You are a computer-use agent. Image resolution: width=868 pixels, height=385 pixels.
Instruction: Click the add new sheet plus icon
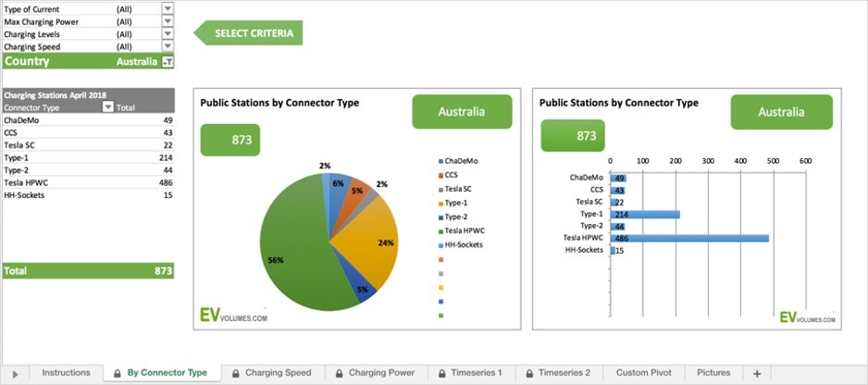pos(756,373)
